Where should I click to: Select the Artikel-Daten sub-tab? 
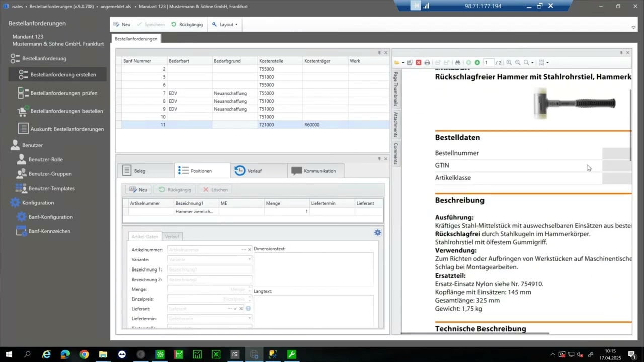coord(145,236)
